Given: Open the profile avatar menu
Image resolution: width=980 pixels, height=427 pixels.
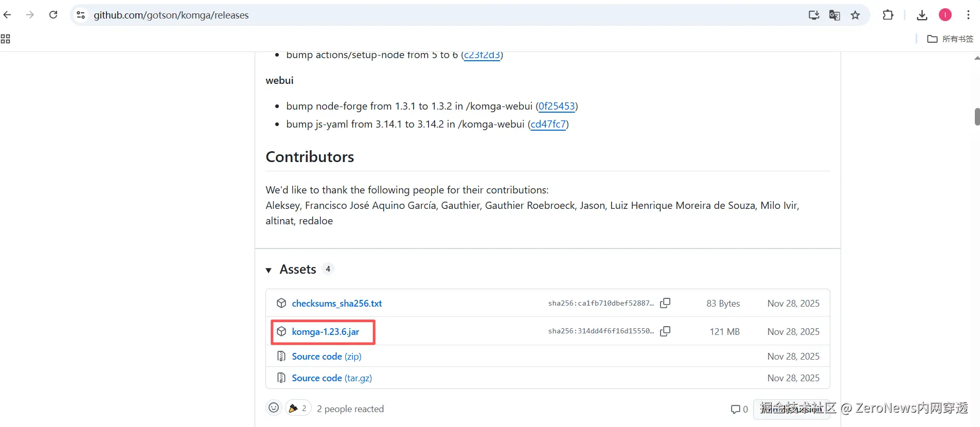Looking at the screenshot, I should pos(945,15).
